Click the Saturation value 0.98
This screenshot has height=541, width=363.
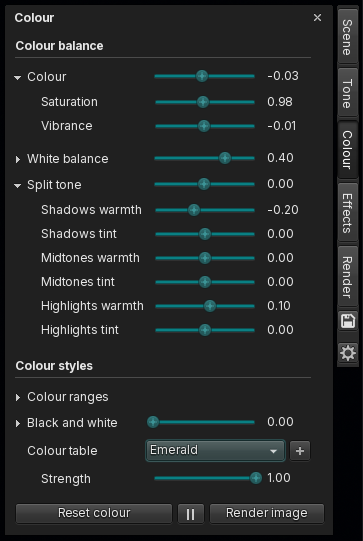pyautogui.click(x=280, y=102)
